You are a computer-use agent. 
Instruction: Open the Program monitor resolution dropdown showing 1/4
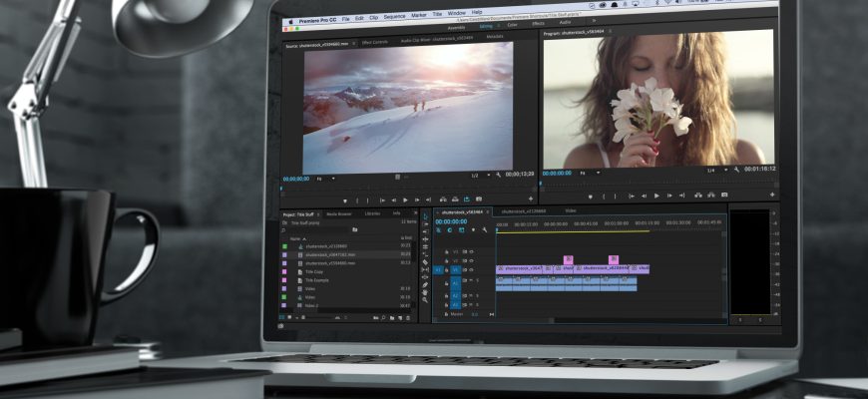pos(713,171)
